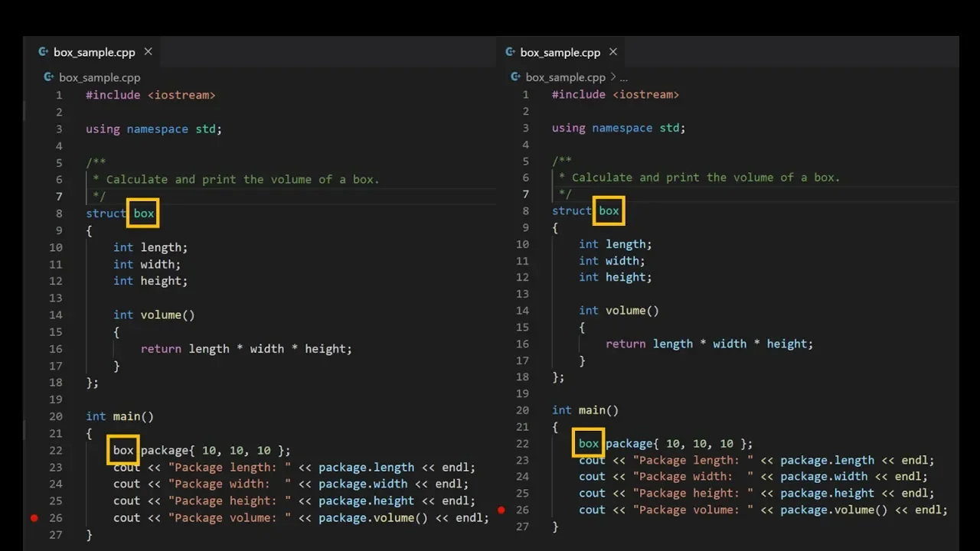Image resolution: width=980 pixels, height=551 pixels.
Task: Click 'using namespace std;' in left editor
Action: pyautogui.click(x=154, y=129)
